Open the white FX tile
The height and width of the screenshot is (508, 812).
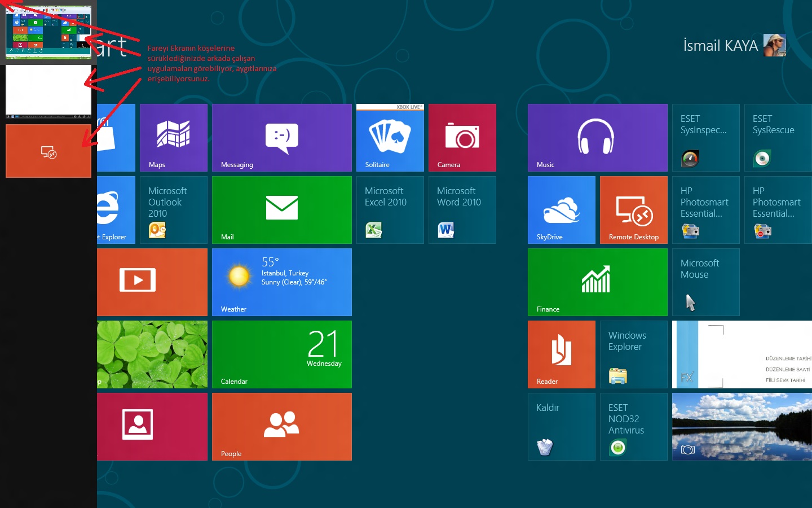[x=742, y=354]
